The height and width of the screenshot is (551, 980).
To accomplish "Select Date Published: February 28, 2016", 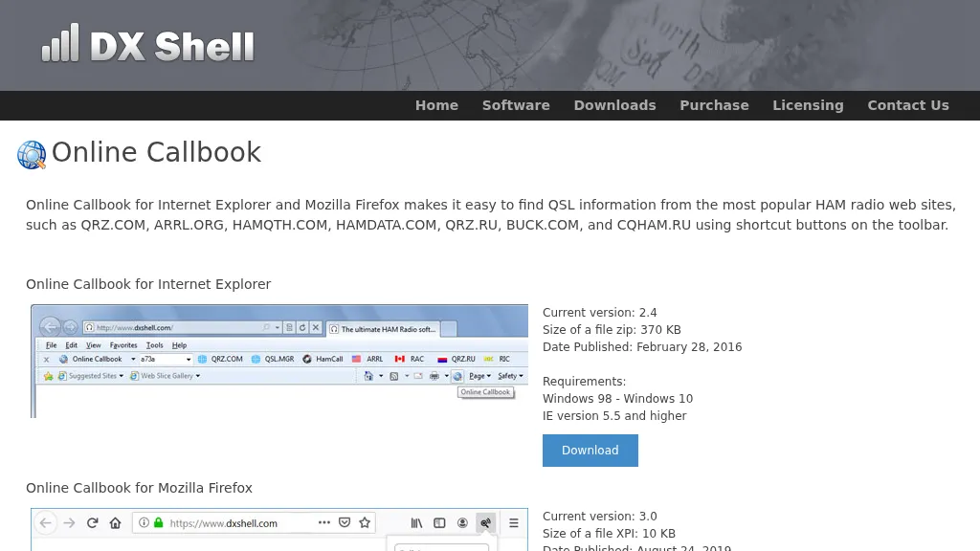I will click(x=642, y=346).
